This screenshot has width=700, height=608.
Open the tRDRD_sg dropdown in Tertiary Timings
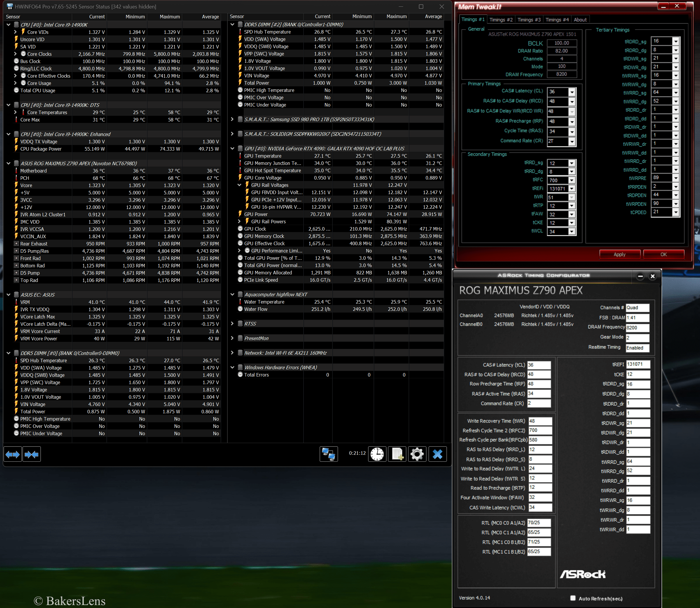point(675,41)
